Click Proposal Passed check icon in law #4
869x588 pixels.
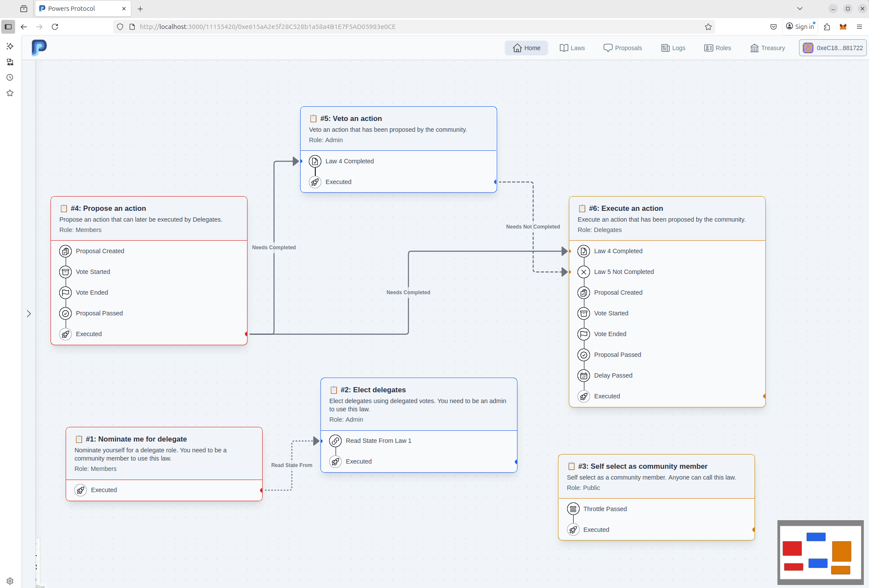65,314
